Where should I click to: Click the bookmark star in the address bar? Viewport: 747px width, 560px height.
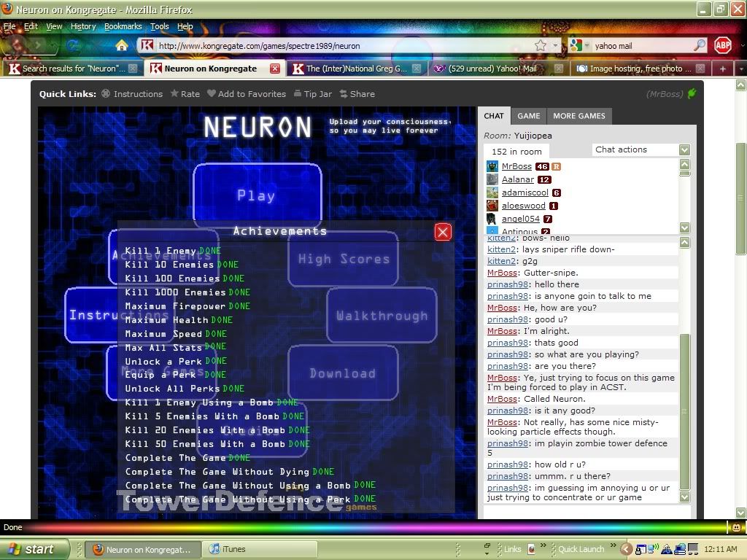click(541, 46)
